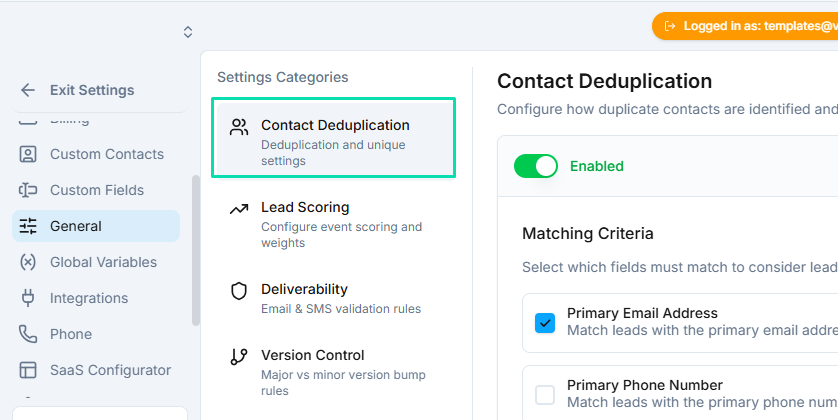838x420 pixels.
Task: Click the Matching Criteria heading
Action: tap(588, 234)
